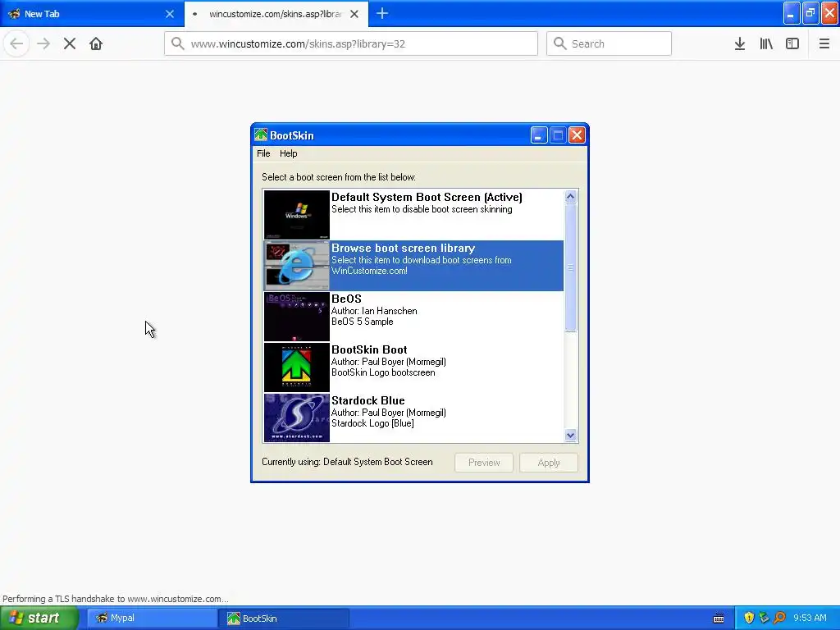Click the security shield tray icon
This screenshot has width=840, height=630.
click(x=749, y=619)
